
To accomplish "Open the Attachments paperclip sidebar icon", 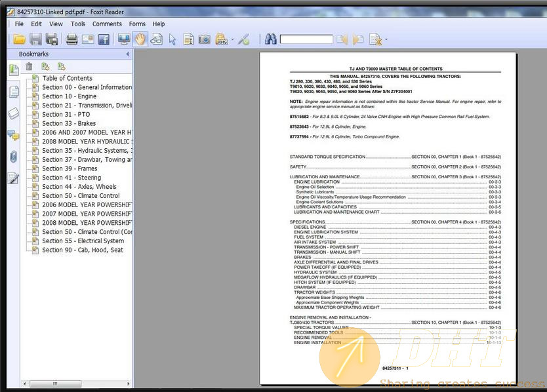I will [x=14, y=157].
